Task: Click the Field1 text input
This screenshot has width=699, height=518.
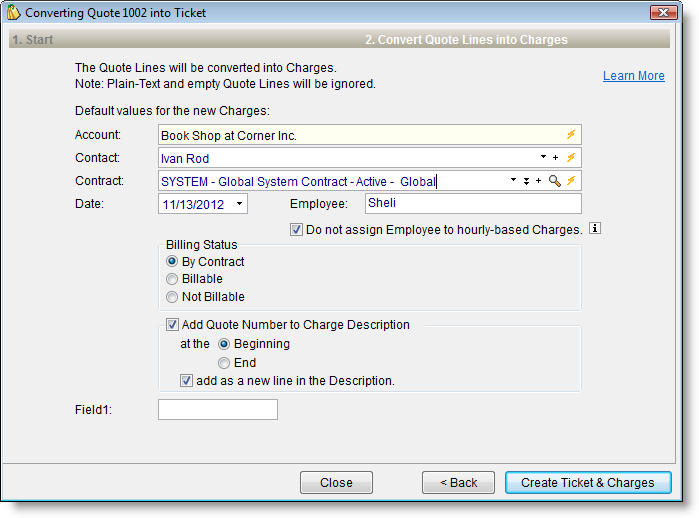Action: pyautogui.click(x=217, y=409)
